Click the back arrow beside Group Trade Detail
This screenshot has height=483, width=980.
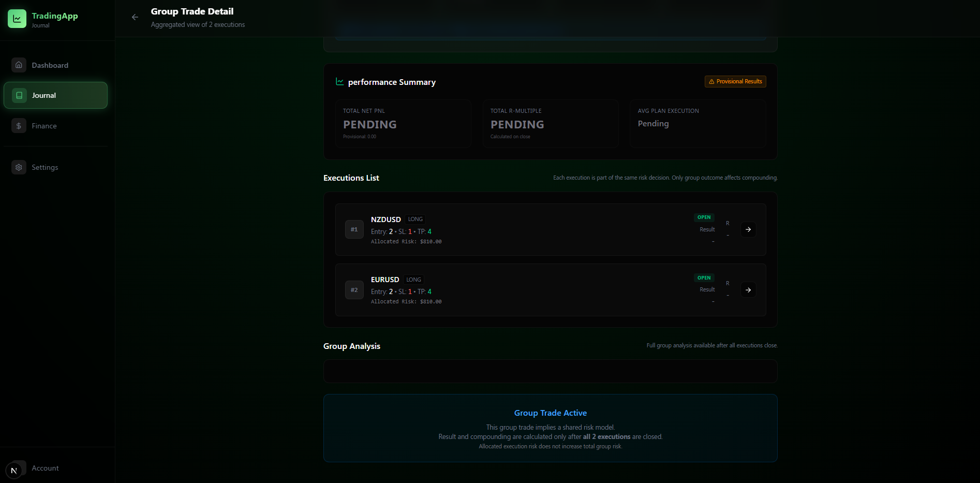coord(135,17)
